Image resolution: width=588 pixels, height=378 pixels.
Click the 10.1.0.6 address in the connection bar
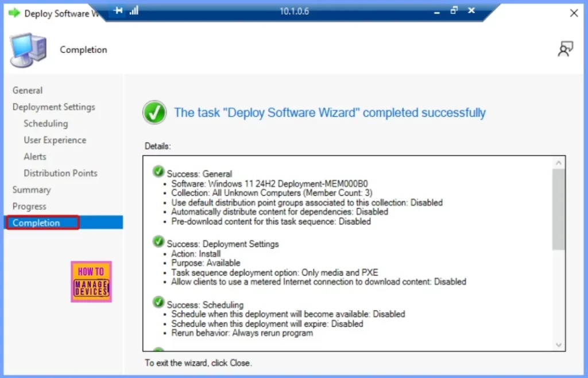(x=294, y=11)
